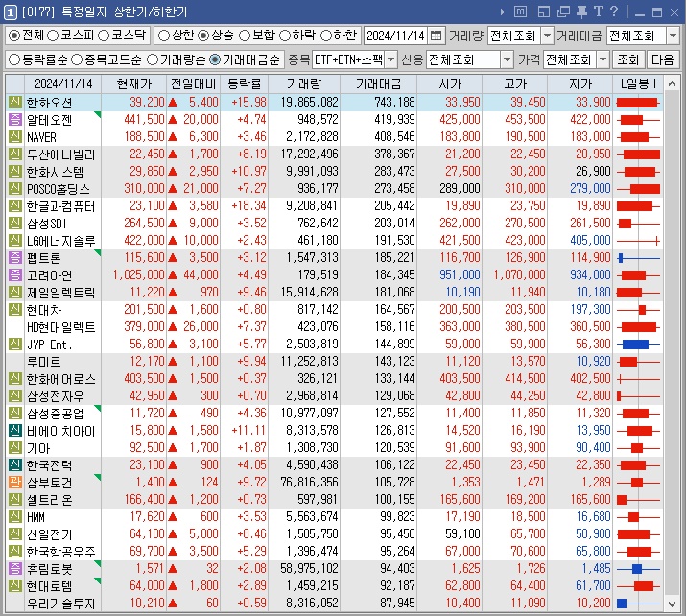Image resolution: width=686 pixels, height=616 pixels.
Task: Select the 하락 radio button
Action: 285,36
